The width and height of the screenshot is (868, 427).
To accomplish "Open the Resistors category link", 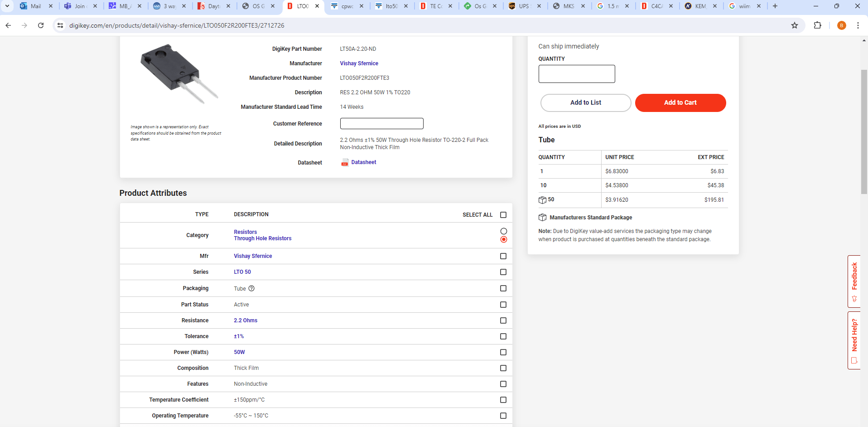I will click(x=245, y=232).
